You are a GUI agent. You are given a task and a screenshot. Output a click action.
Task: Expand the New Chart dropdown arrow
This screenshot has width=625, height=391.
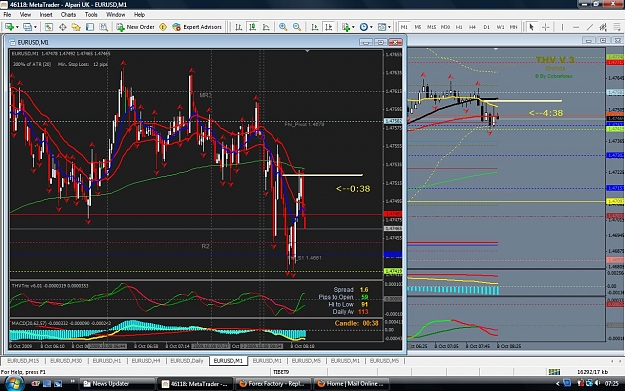[x=17, y=27]
